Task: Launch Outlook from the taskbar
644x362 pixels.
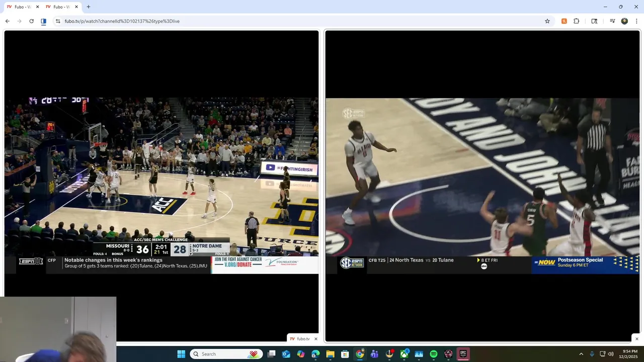Action: (x=286, y=354)
